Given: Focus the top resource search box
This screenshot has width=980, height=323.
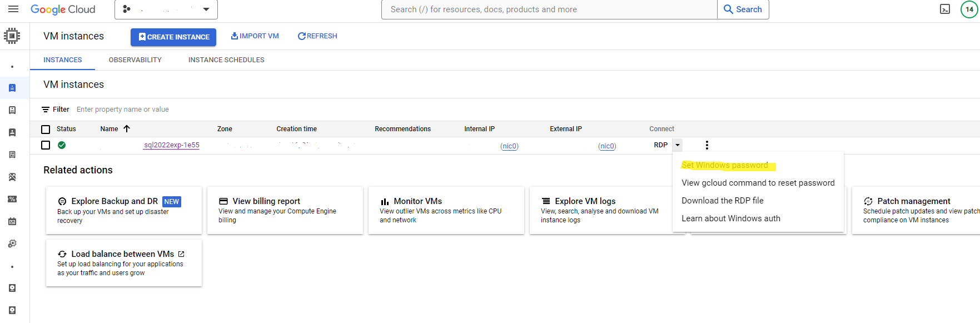Looking at the screenshot, I should click(549, 9).
